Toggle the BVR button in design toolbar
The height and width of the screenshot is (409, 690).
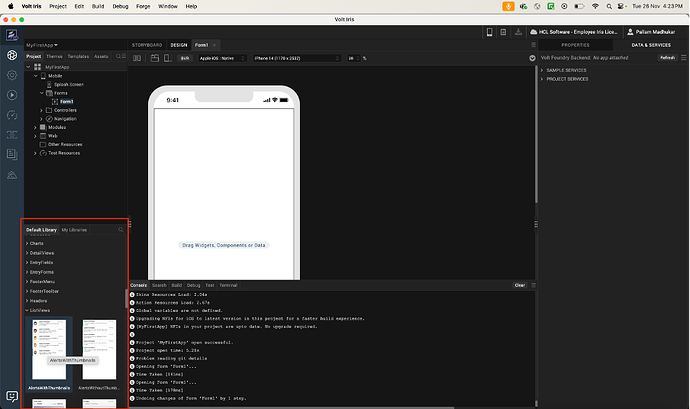pos(185,58)
